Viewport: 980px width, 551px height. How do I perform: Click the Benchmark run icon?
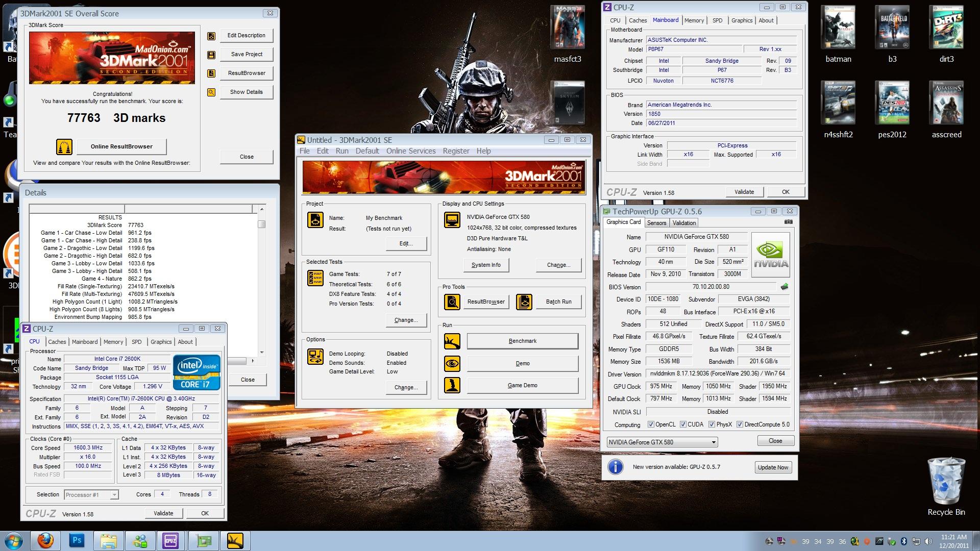point(452,341)
